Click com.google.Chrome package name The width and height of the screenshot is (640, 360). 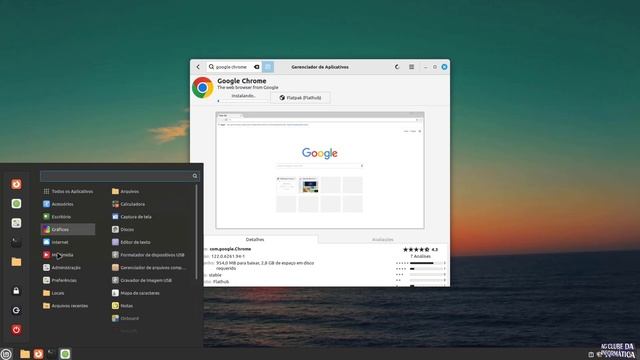click(230, 249)
